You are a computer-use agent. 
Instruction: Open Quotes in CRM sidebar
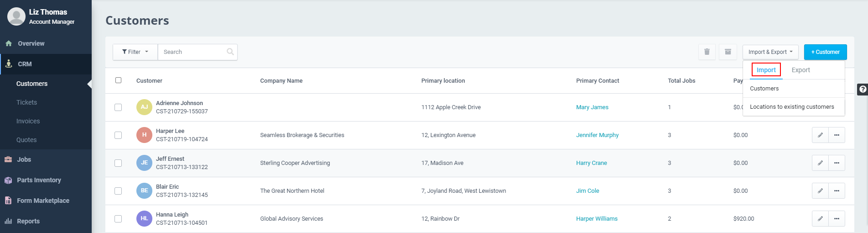[x=26, y=140]
